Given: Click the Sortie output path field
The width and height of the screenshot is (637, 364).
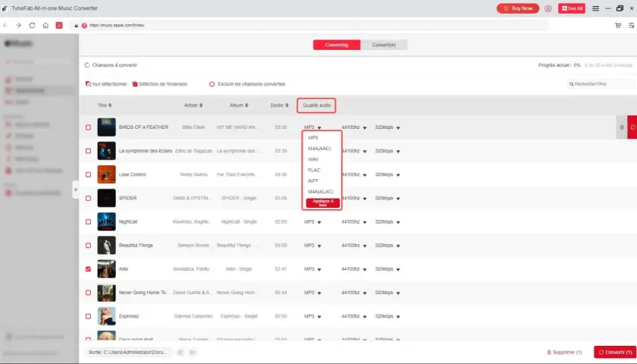Looking at the screenshot, I should (x=128, y=352).
